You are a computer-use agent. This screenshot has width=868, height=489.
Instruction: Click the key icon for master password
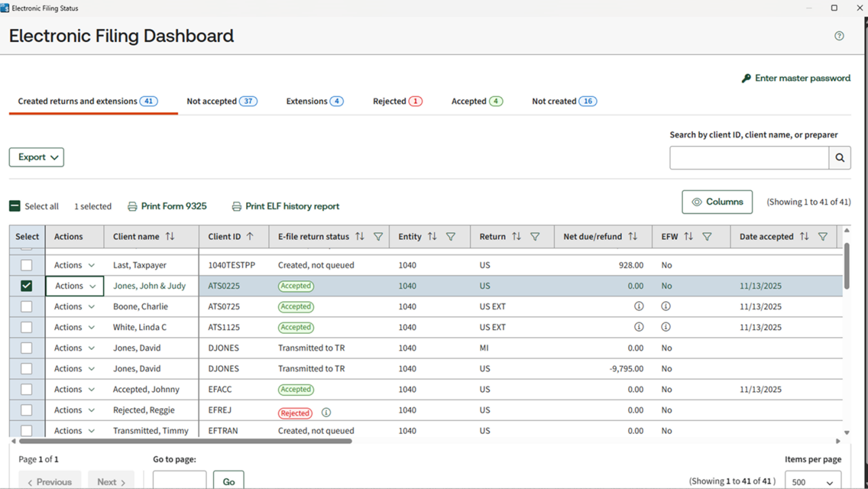click(747, 79)
